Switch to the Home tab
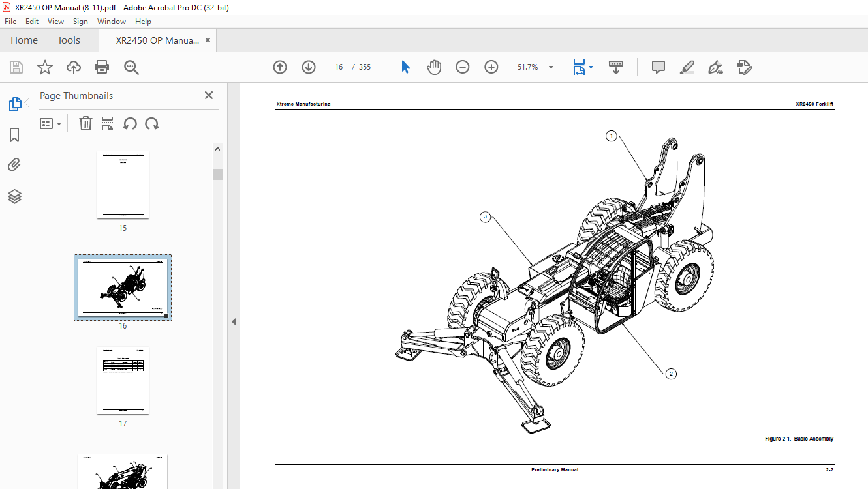This screenshot has height=489, width=868. (24, 40)
